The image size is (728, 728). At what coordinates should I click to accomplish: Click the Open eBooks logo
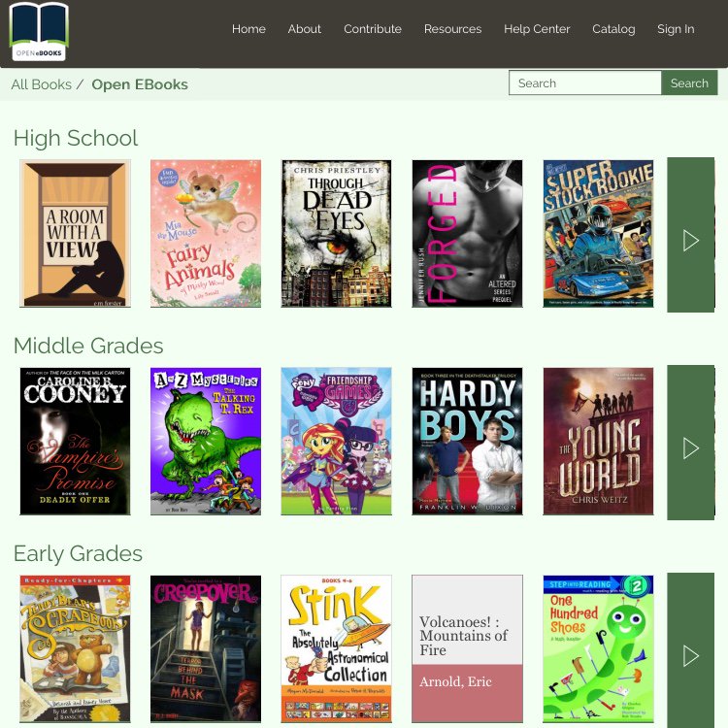[x=39, y=32]
